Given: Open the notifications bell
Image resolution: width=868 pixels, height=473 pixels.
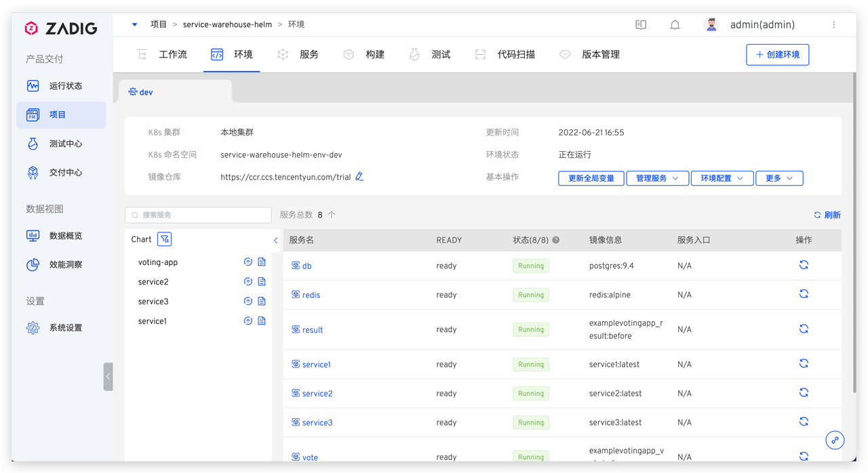Looking at the screenshot, I should coord(675,25).
